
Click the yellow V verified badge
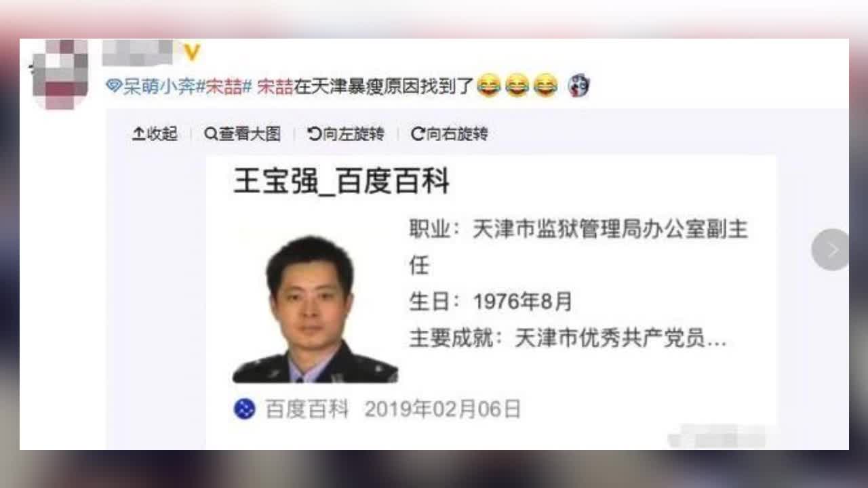(x=192, y=52)
